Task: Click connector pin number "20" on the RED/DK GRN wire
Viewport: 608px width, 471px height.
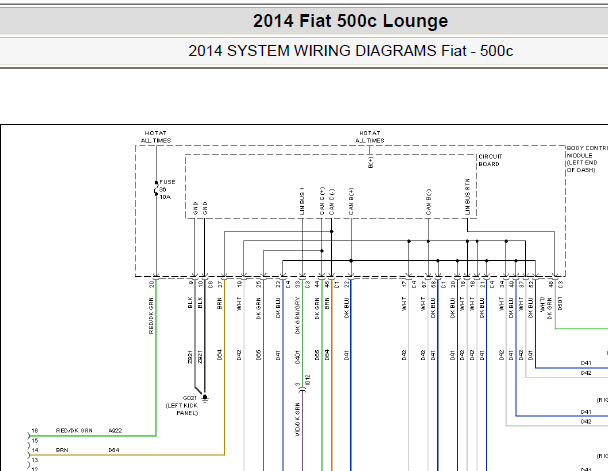Action: coord(151,284)
